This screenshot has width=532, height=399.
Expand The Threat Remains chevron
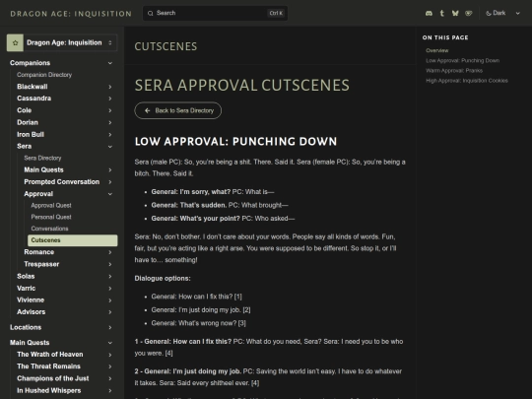(x=110, y=366)
